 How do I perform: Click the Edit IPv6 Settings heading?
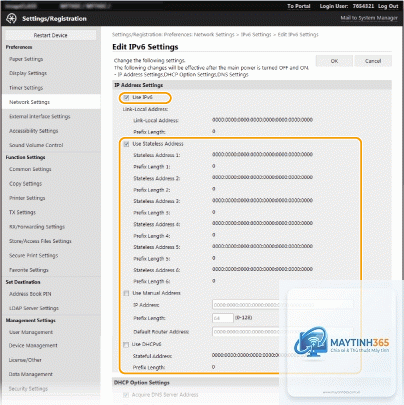tap(145, 47)
